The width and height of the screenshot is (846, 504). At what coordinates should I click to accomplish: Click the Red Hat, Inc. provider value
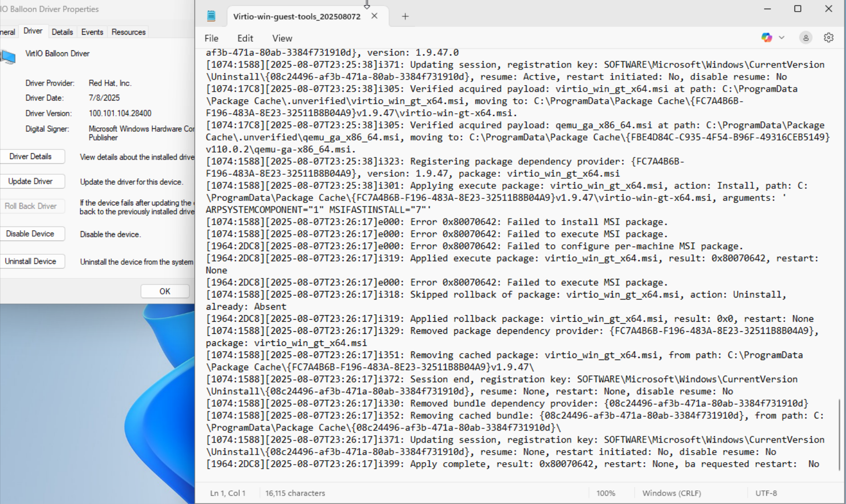pyautogui.click(x=110, y=83)
